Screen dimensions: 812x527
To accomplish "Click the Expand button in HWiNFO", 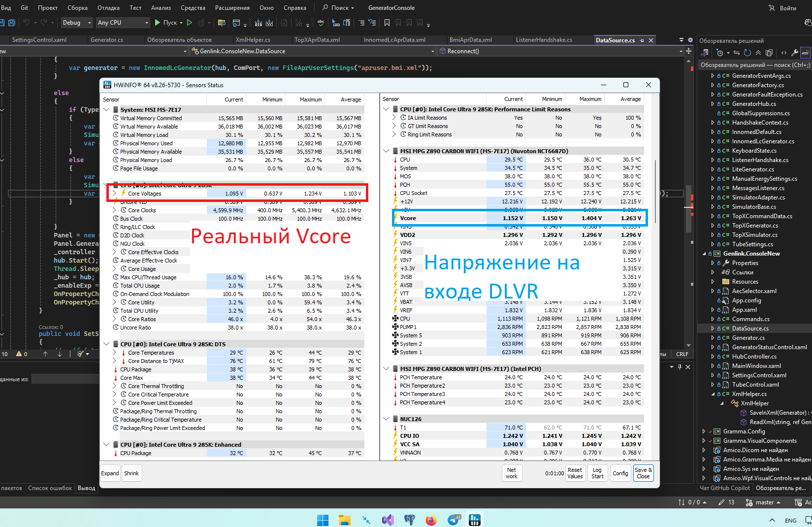I will pos(110,473).
